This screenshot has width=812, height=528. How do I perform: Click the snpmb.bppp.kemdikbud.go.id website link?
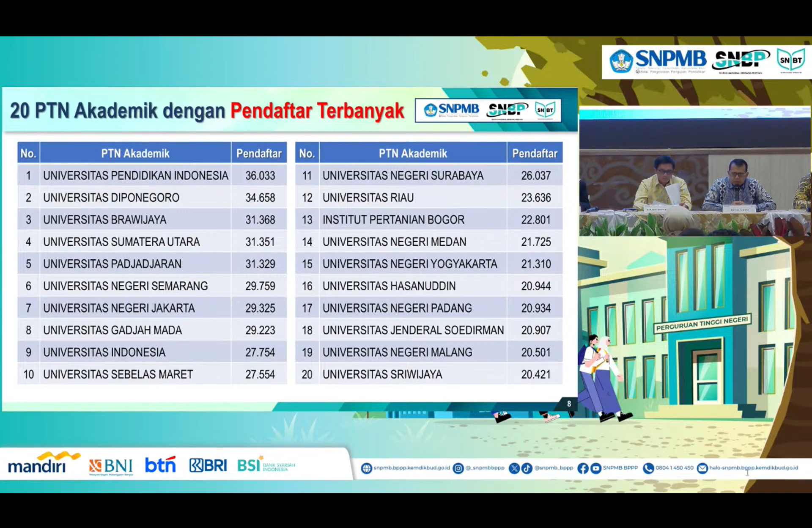(x=411, y=468)
